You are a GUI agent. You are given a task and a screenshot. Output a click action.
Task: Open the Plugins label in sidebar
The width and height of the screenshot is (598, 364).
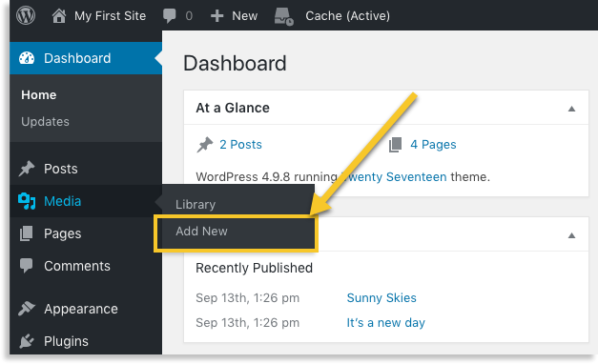click(66, 341)
